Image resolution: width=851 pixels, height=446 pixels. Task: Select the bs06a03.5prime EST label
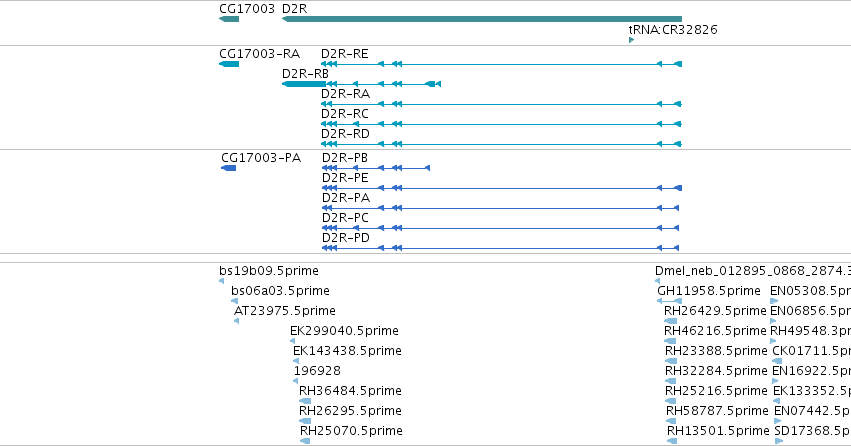[280, 291]
